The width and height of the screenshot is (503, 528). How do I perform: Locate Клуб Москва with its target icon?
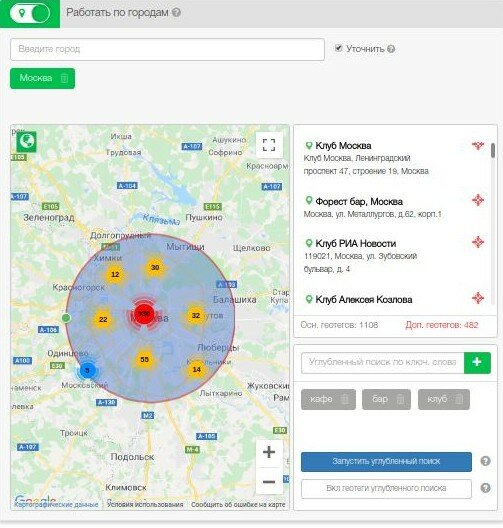tap(477, 145)
